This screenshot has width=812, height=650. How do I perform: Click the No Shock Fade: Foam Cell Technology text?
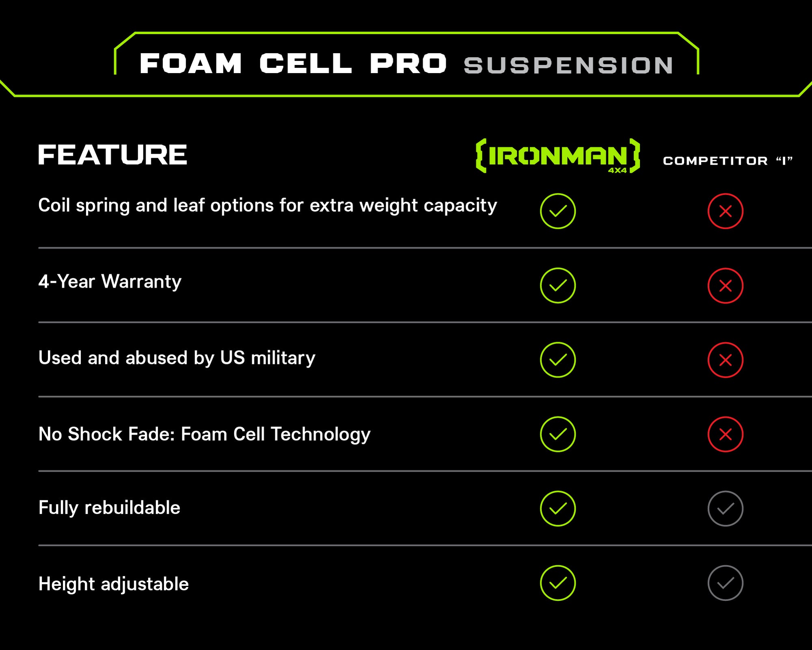pos(204,434)
